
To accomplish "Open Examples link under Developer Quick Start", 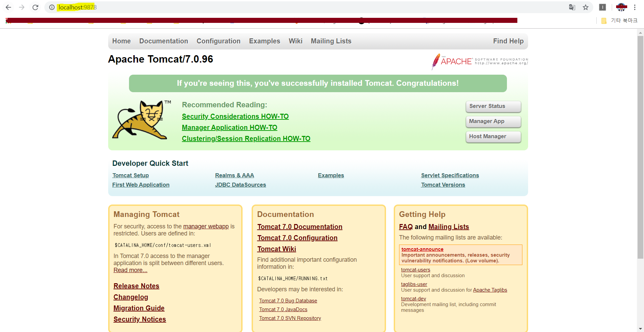I will tap(331, 175).
